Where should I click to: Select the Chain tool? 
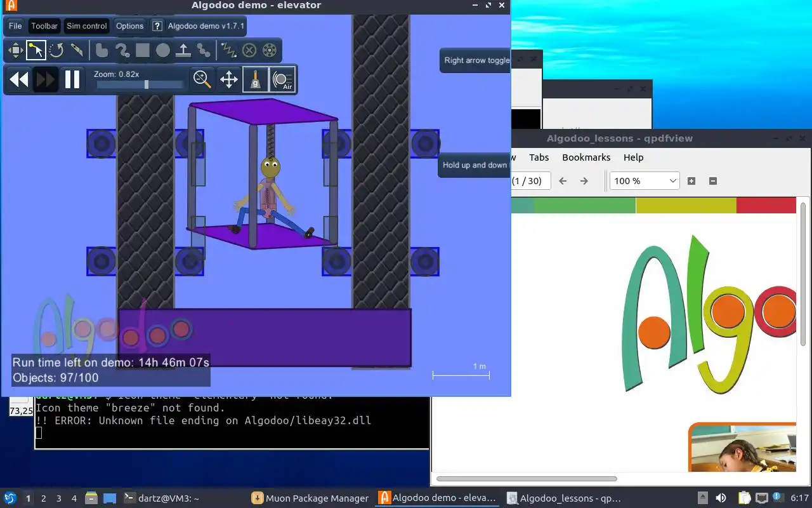pyautogui.click(x=204, y=50)
